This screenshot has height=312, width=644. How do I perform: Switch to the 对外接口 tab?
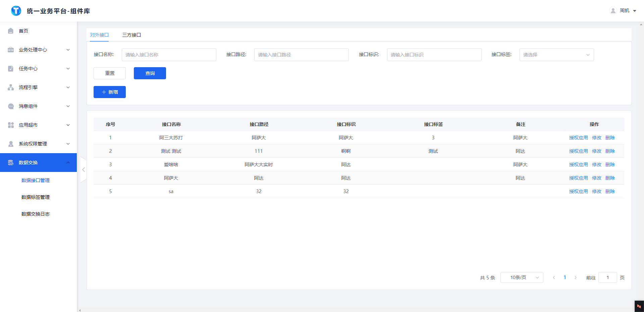(99, 35)
